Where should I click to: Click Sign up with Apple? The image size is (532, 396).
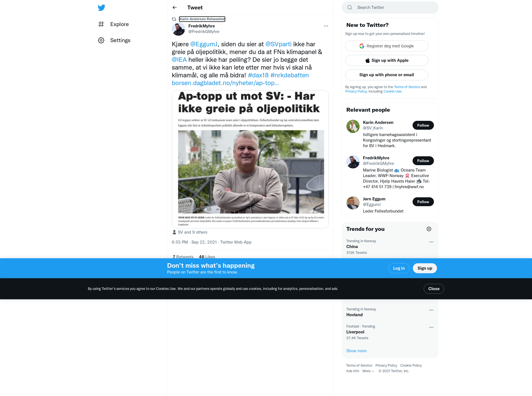coord(387,60)
